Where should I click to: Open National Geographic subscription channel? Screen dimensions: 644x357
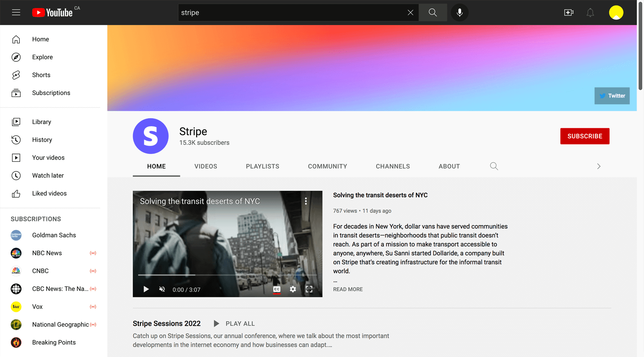pyautogui.click(x=50, y=325)
